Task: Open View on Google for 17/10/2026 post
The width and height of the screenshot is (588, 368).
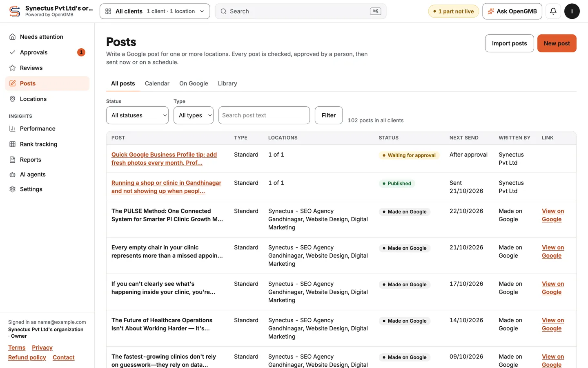Action: 553,288
